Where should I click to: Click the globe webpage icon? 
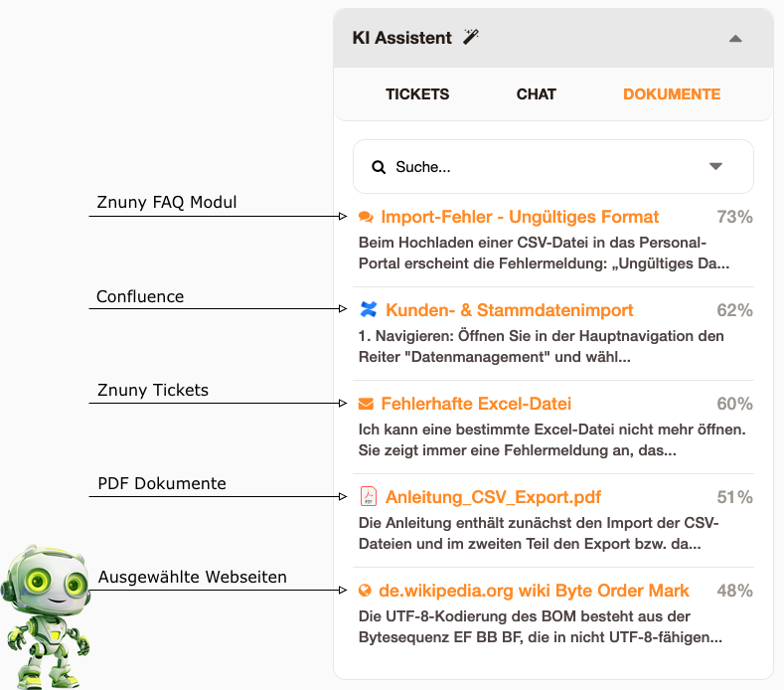pyautogui.click(x=366, y=591)
